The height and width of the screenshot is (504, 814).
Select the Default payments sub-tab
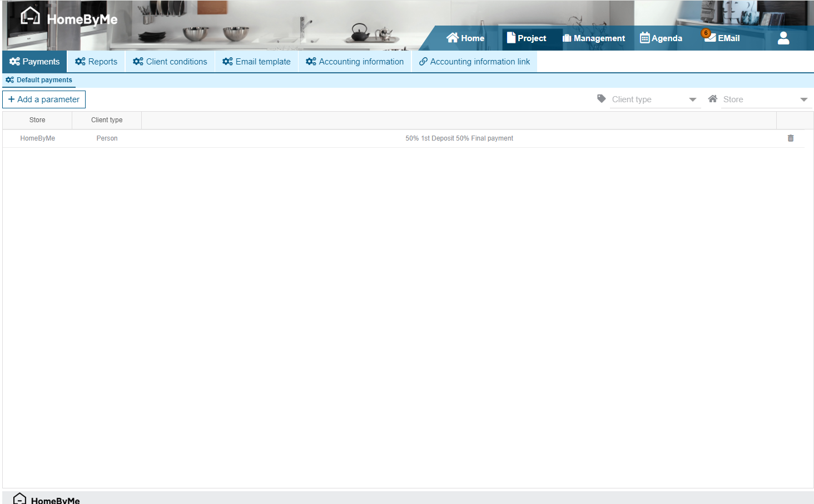tap(39, 80)
